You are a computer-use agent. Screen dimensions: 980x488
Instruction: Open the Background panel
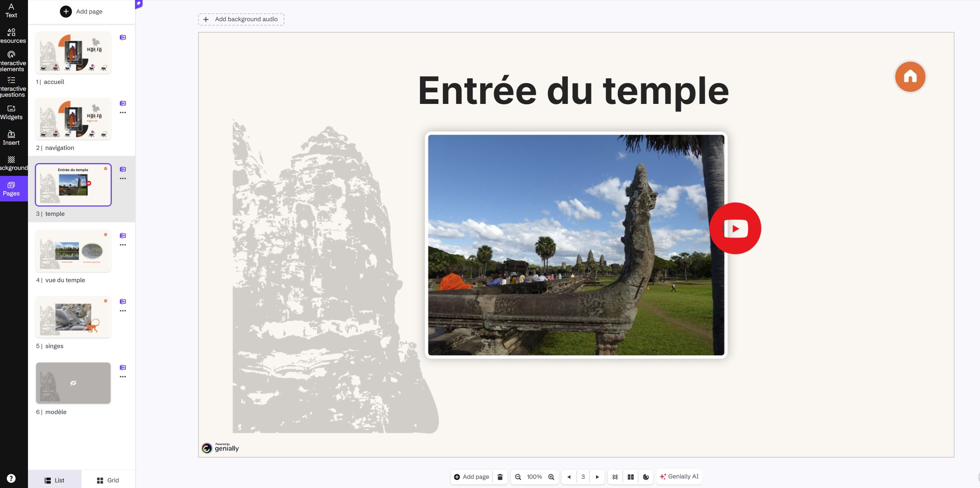pos(11,163)
